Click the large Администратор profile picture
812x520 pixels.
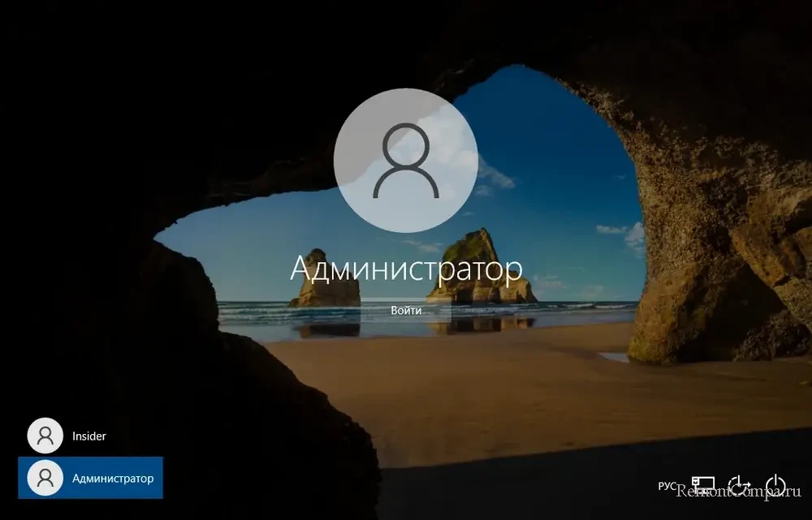coord(406,161)
